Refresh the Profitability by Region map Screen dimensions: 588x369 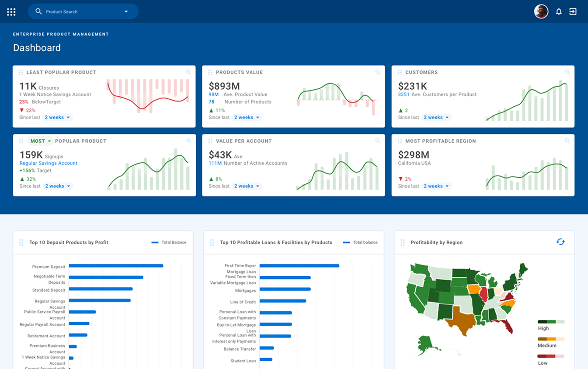click(560, 242)
